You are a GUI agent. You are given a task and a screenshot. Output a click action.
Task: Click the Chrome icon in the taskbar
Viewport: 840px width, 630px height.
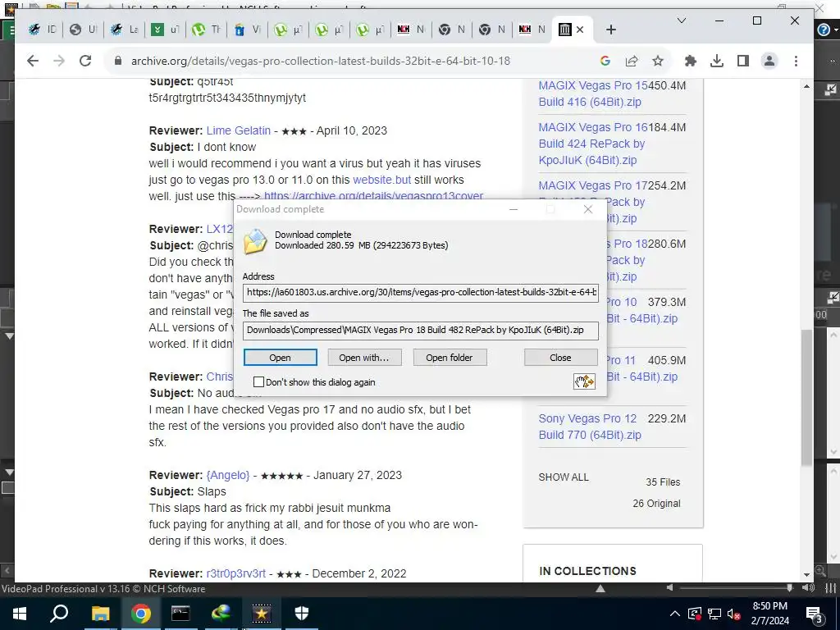point(141,614)
